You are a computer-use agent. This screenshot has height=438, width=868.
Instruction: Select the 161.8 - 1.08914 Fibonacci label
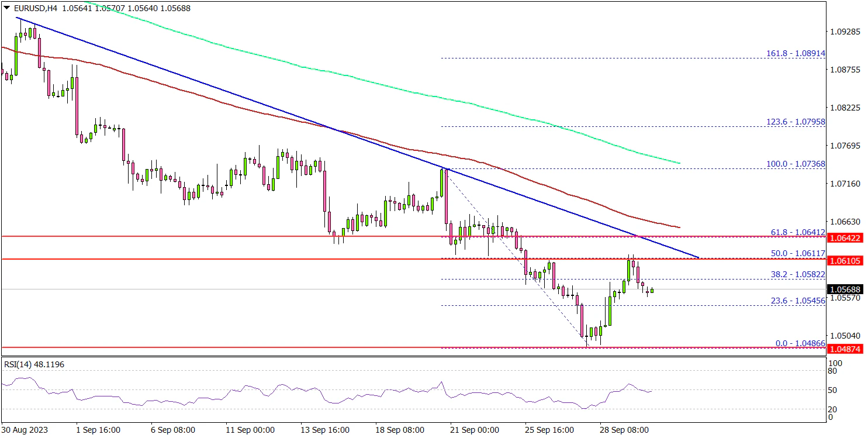[796, 53]
